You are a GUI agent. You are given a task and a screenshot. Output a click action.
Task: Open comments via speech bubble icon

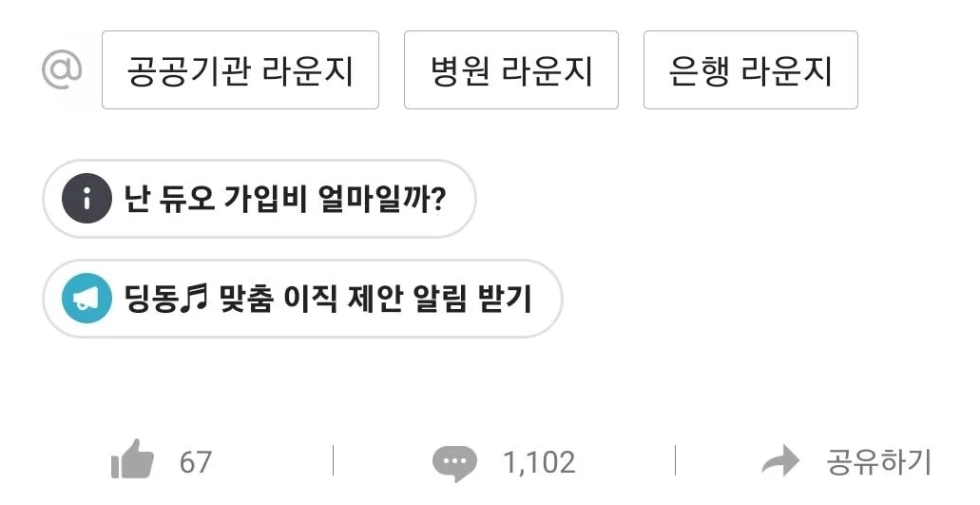pos(454,463)
